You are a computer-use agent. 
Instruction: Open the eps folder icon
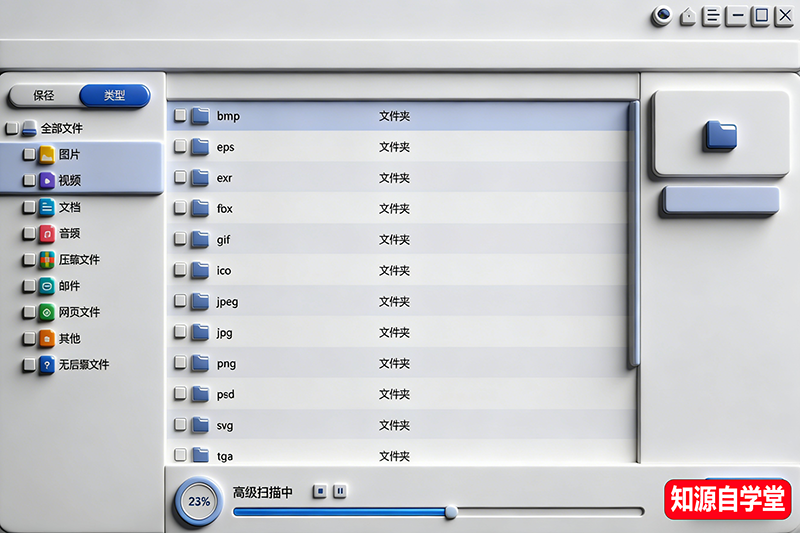pos(200,147)
